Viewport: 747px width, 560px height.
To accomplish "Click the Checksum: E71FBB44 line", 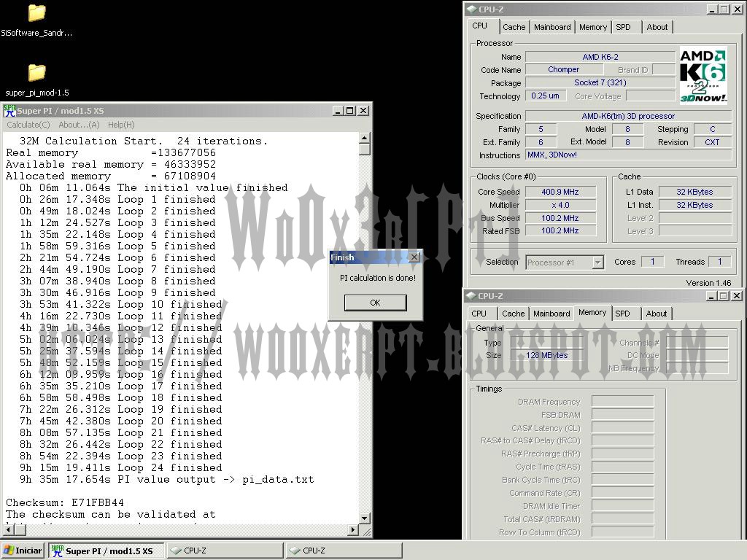I will [65, 502].
